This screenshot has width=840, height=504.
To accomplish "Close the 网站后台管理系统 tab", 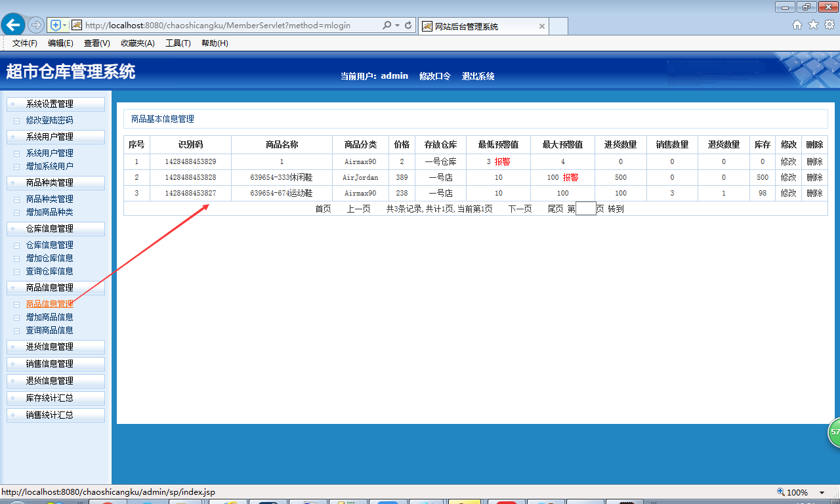I will [x=542, y=26].
